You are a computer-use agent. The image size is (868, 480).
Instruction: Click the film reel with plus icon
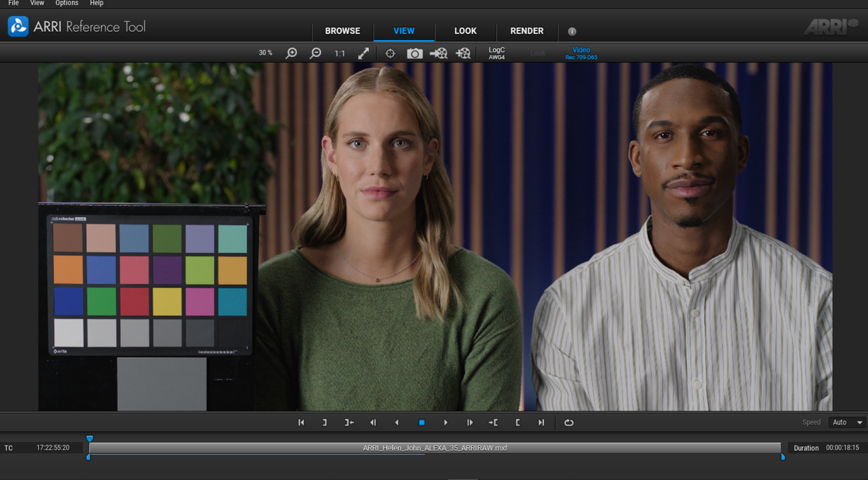point(463,53)
